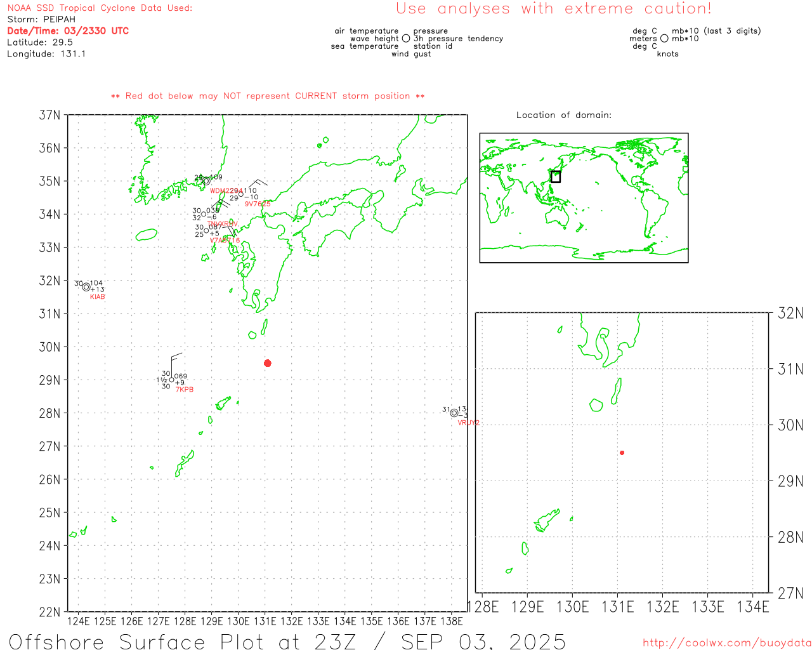Click the '125E' longitude axis label
812x650 pixels.
[x=105, y=621]
